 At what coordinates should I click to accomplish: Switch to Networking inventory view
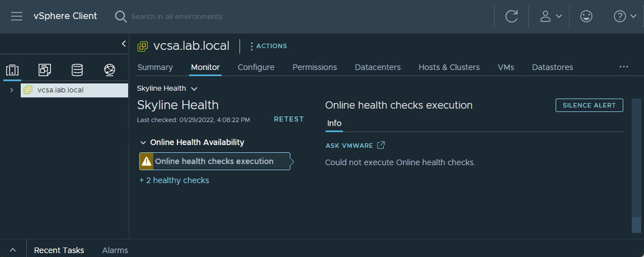coord(109,71)
